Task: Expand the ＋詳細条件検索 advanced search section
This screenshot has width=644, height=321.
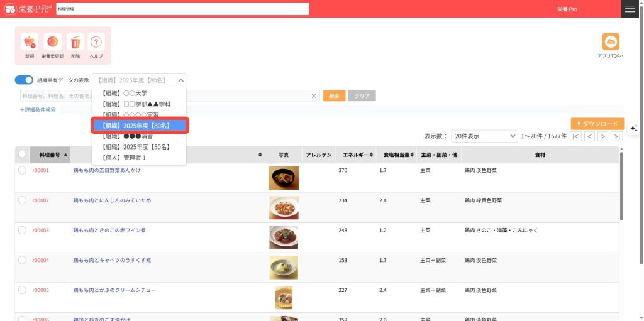Action: coord(38,110)
